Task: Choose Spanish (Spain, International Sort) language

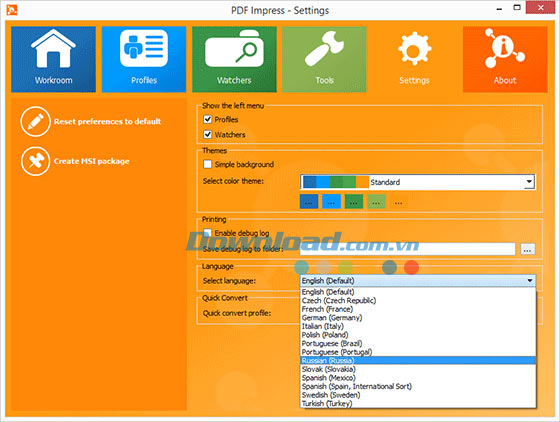Action: point(418,386)
